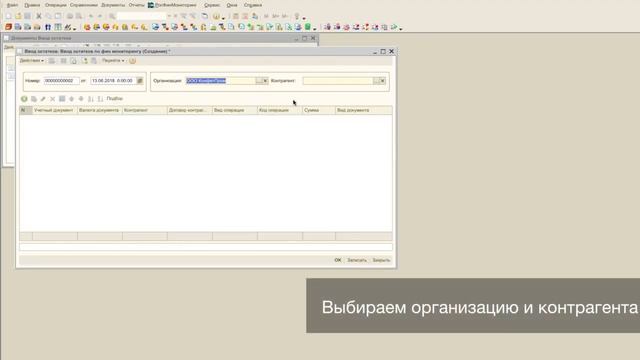Screen dimensions: 640x360
Task: Add a new table row with green plus
Action: click(24, 99)
